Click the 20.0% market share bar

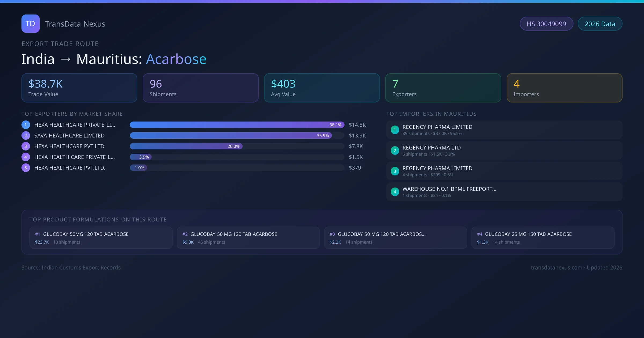(186, 146)
